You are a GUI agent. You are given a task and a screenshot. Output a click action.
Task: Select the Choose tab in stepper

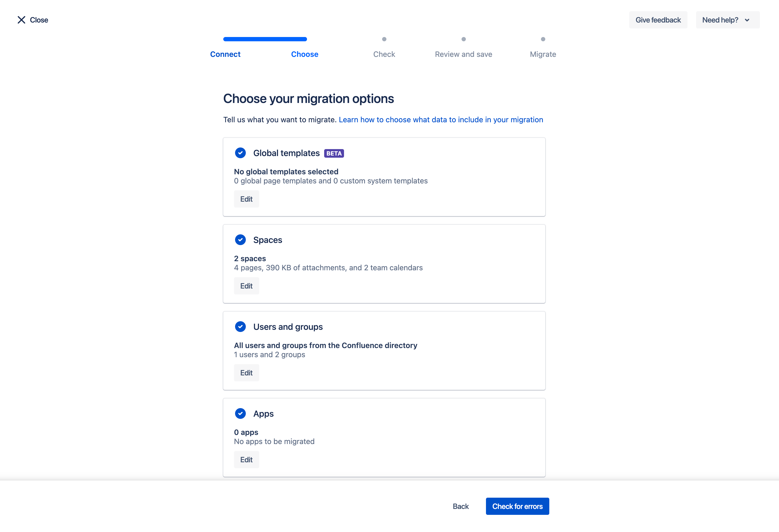click(304, 54)
